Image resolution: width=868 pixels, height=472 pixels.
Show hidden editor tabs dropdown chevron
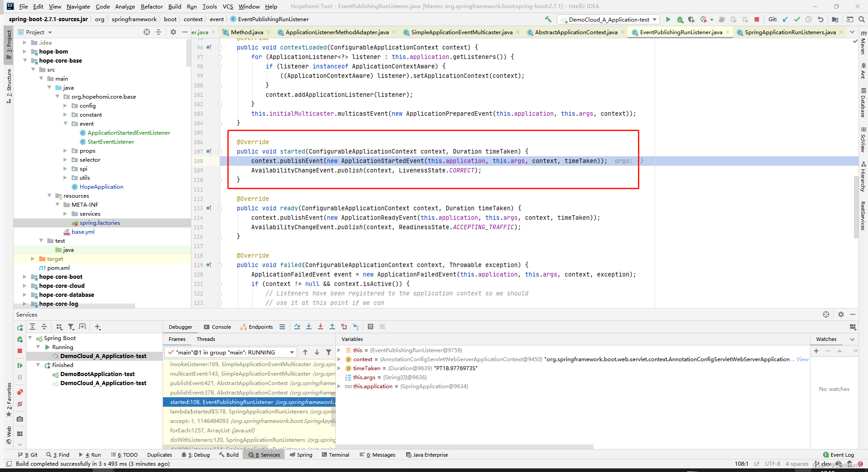(x=852, y=32)
